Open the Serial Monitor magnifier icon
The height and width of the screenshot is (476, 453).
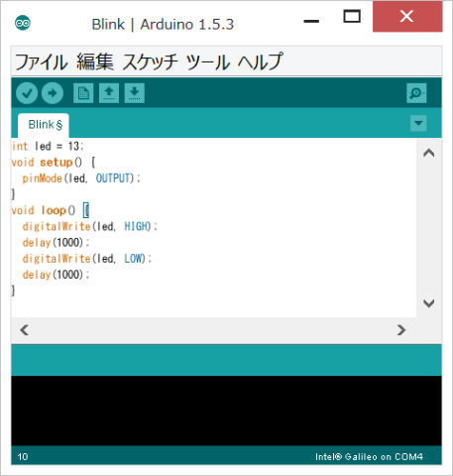(x=416, y=93)
